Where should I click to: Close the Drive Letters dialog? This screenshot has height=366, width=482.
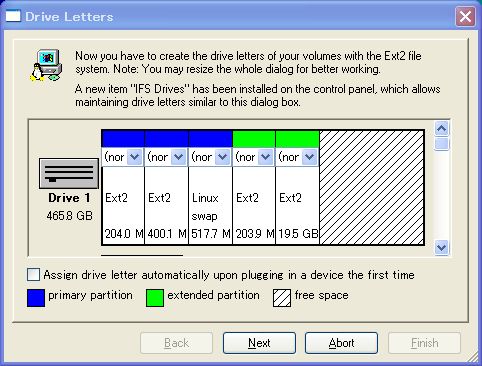465,16
